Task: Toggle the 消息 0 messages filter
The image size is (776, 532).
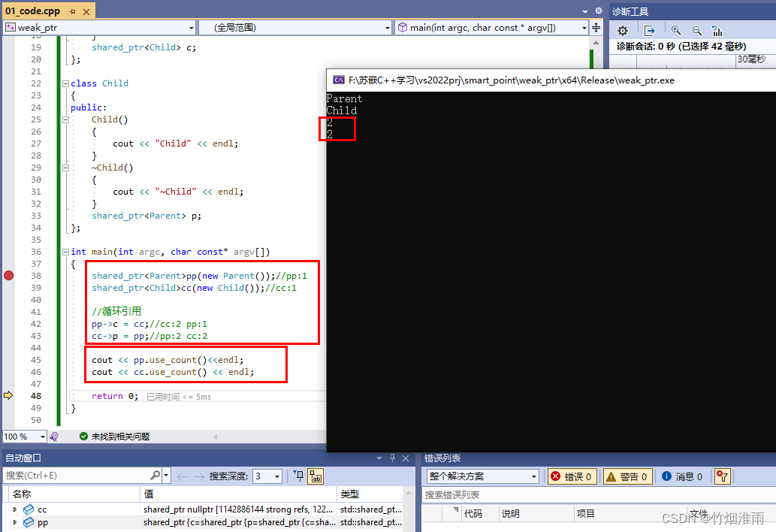Action: tap(683, 476)
